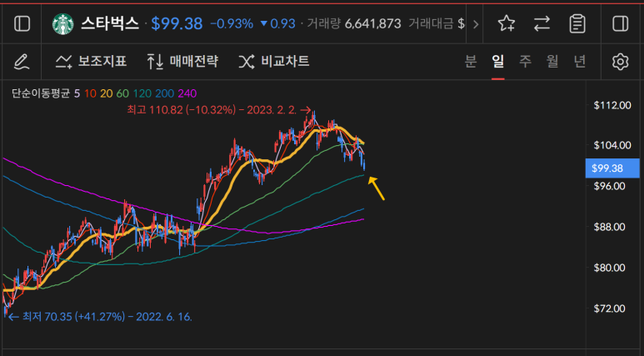Click the swap arrows icon
The image size is (644, 356).
coord(542,23)
